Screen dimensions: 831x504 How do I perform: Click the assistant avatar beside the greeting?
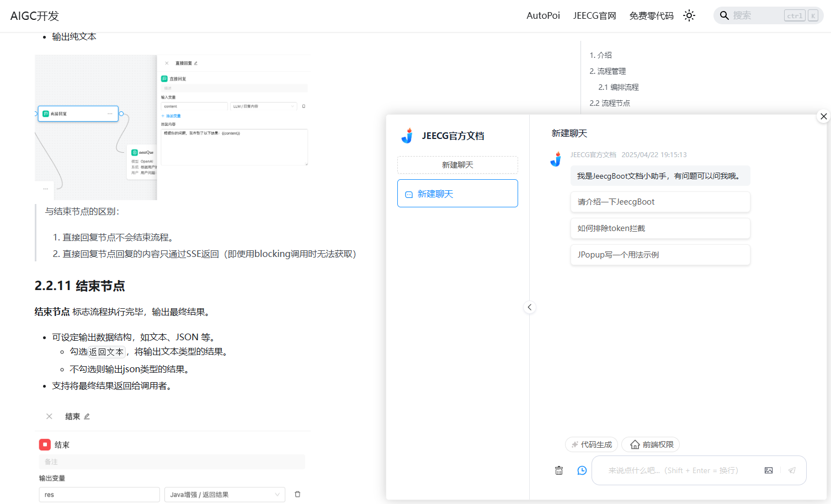[556, 159]
